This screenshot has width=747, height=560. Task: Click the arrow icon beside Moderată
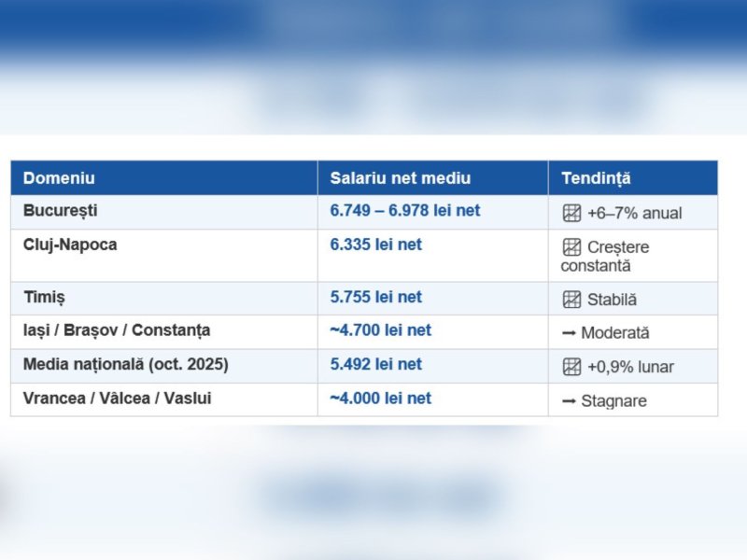[568, 332]
